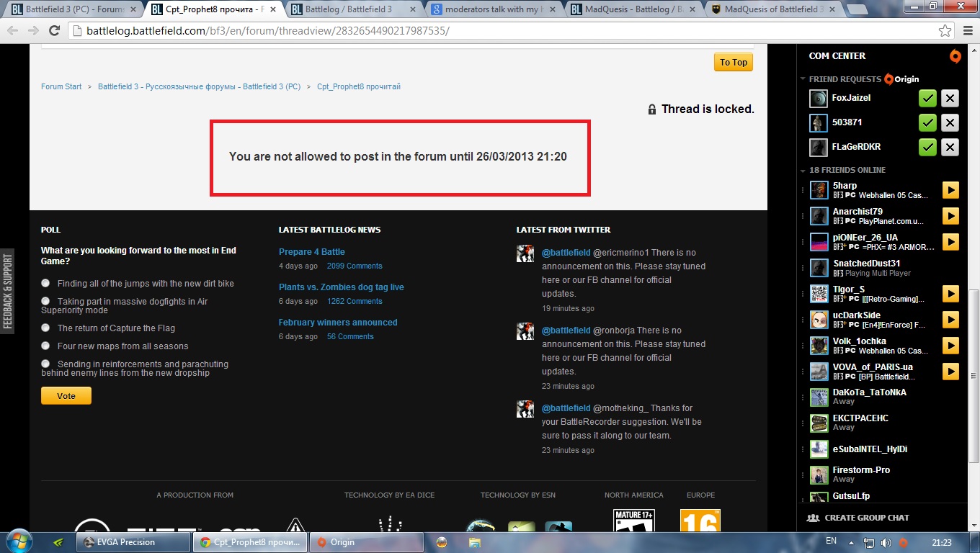
Task: Open FoxJaizel's avatar
Action: pyautogui.click(x=818, y=99)
